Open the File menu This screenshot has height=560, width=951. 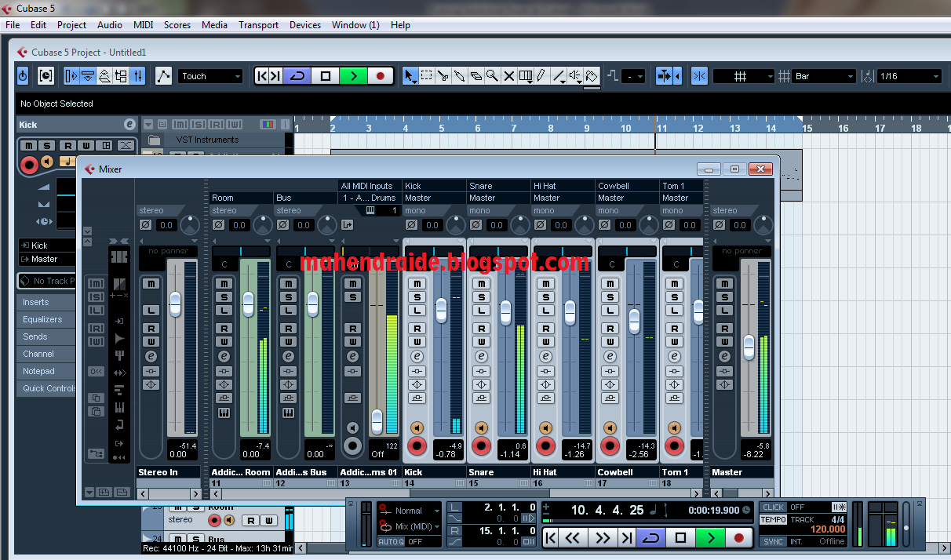coord(13,25)
